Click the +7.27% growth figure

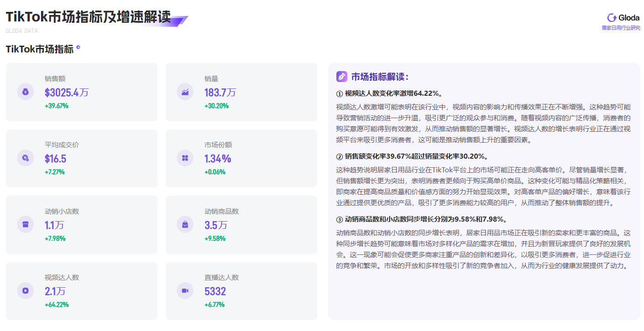55,172
